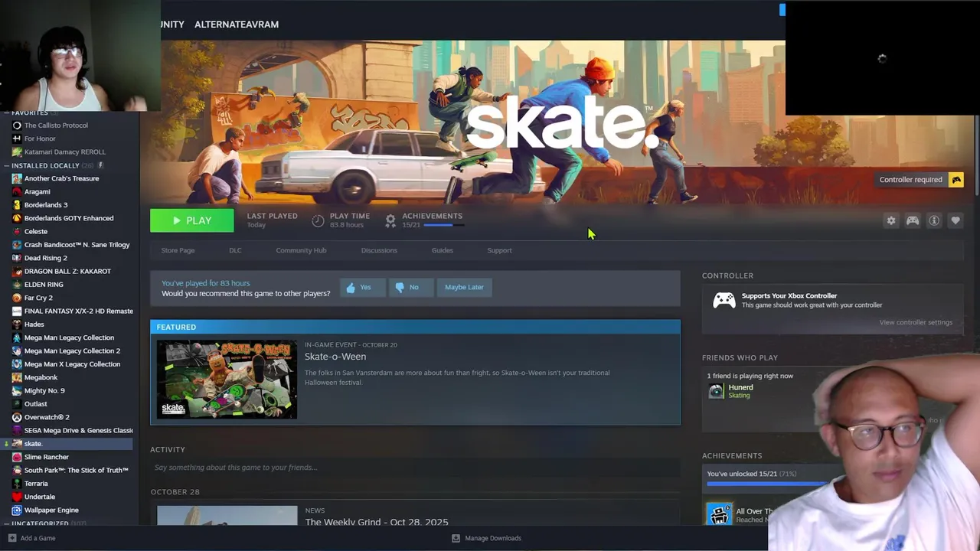Click All Over The achievement icon
The height and width of the screenshot is (551, 980).
(x=719, y=514)
